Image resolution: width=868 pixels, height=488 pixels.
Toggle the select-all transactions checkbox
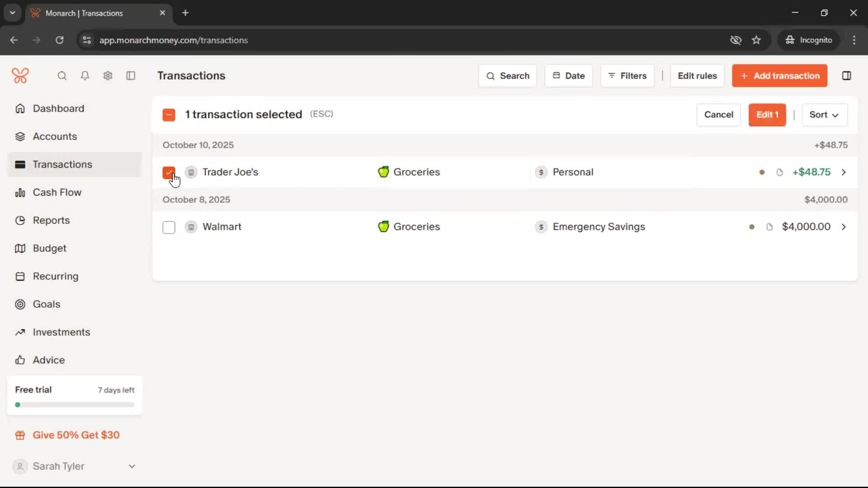pyautogui.click(x=169, y=115)
